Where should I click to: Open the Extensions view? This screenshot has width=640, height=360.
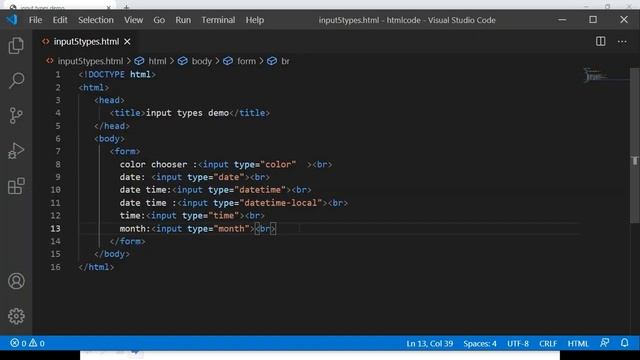16,186
